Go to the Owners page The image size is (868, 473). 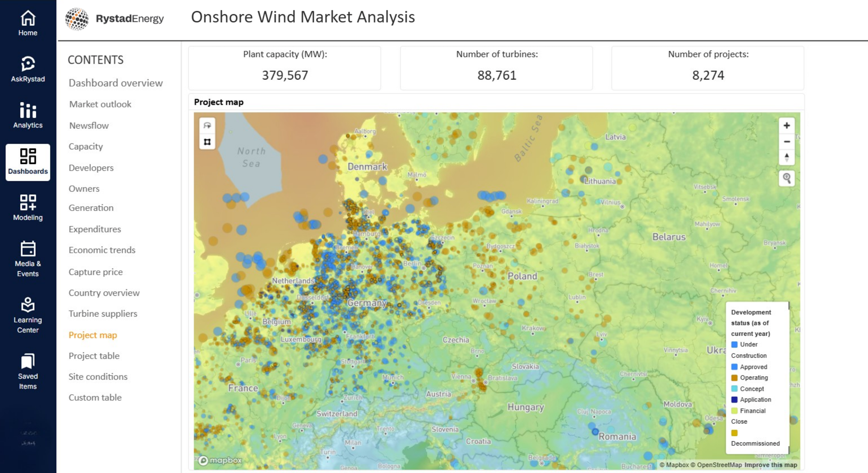(84, 189)
